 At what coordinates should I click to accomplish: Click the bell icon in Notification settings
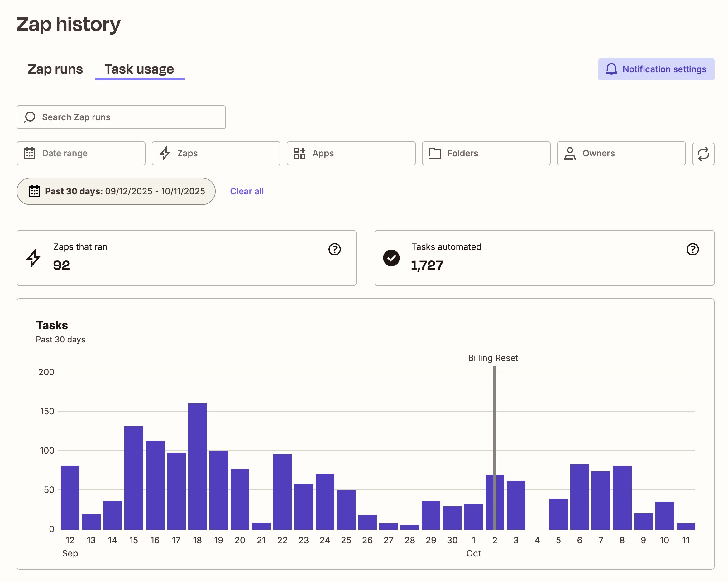point(611,69)
